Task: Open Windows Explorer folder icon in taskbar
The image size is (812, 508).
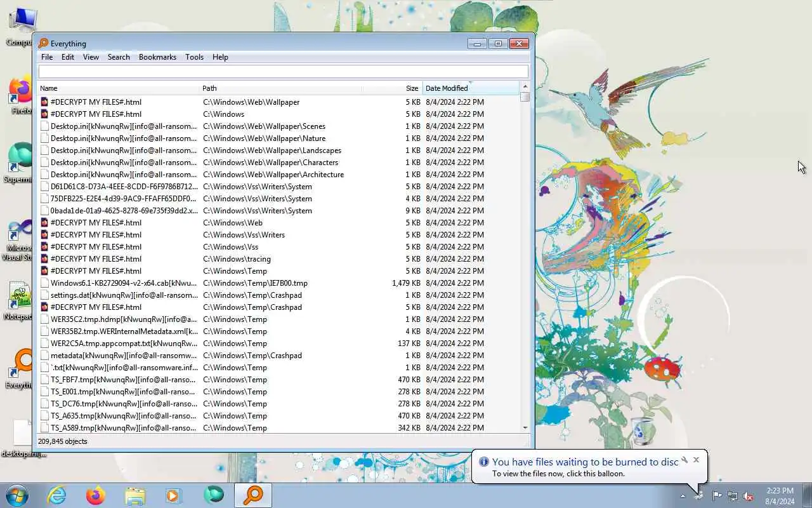Action: click(x=135, y=495)
